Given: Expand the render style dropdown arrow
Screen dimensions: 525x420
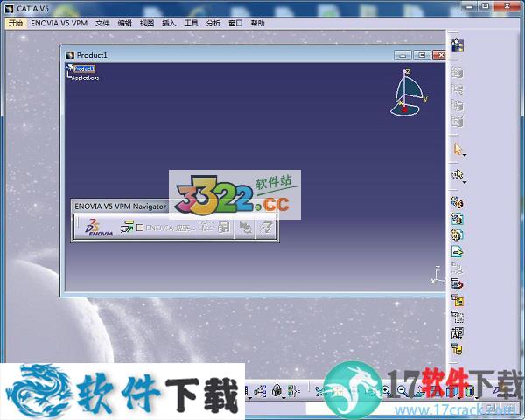Looking at the screenshot, I should coord(477,398).
